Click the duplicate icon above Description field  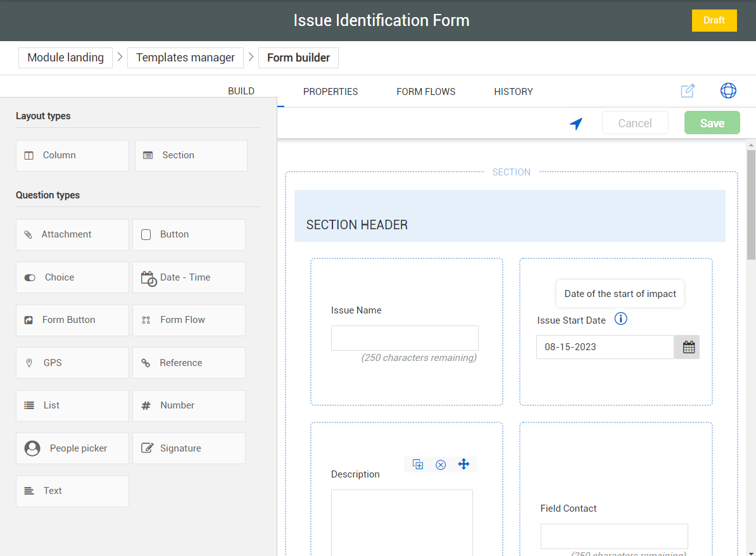pyautogui.click(x=418, y=464)
